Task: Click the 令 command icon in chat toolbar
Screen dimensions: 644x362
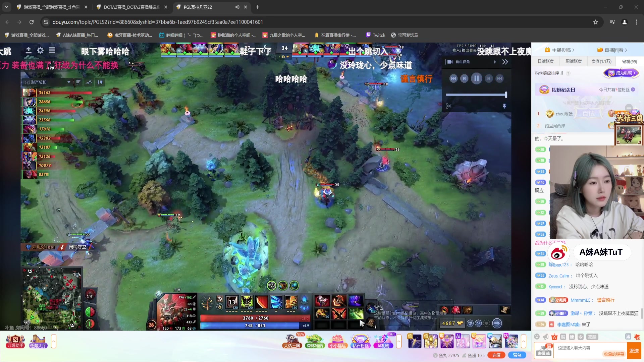Action: pos(581,337)
